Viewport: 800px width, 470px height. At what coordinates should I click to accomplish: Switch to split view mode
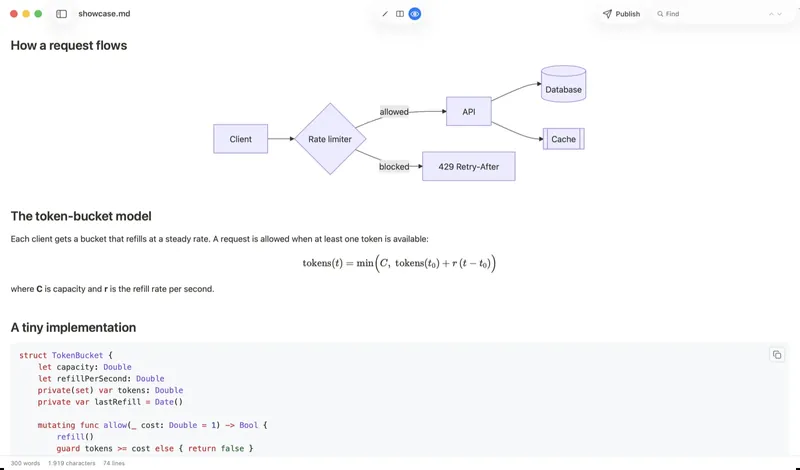400,14
